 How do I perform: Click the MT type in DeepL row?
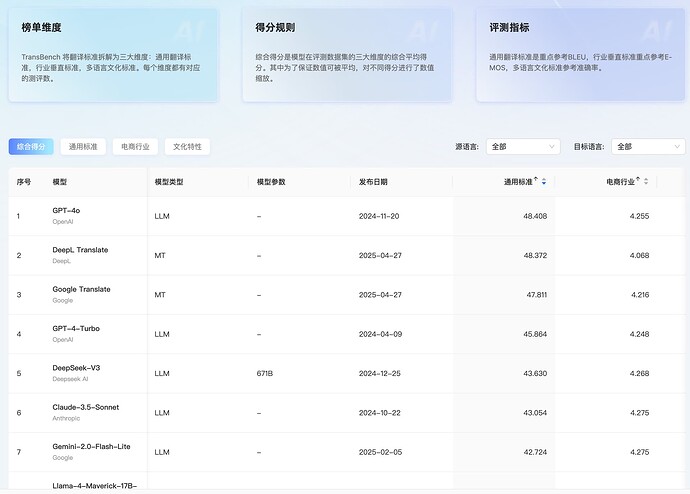[160, 256]
